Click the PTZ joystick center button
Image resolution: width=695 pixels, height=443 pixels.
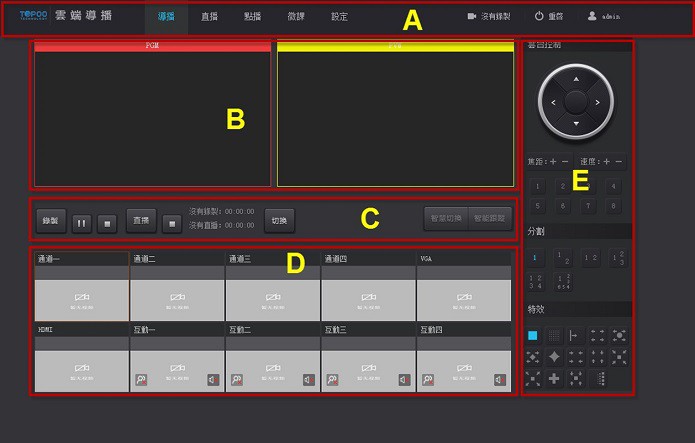tap(576, 101)
